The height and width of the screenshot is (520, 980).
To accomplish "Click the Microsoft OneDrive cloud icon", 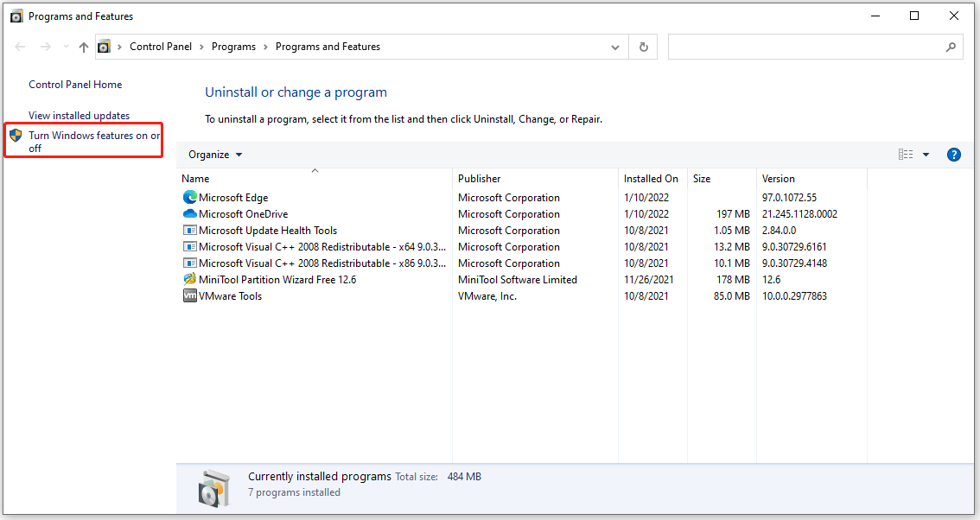I will tap(190, 213).
